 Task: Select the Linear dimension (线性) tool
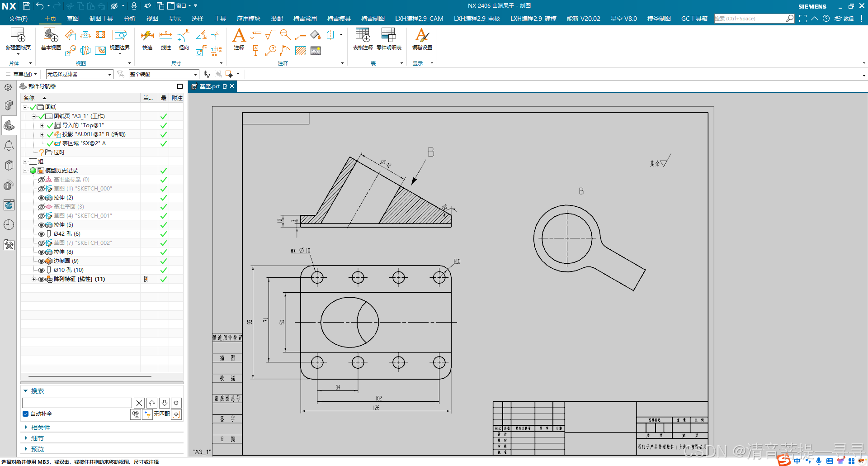coord(166,35)
